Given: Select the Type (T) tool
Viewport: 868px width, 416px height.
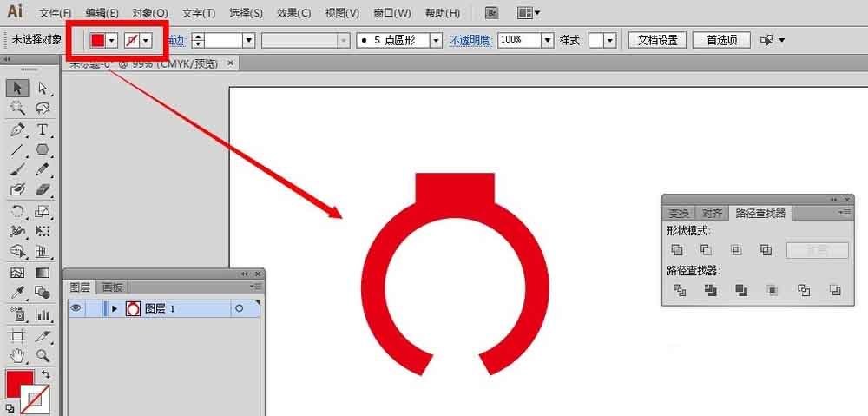Looking at the screenshot, I should 42,129.
